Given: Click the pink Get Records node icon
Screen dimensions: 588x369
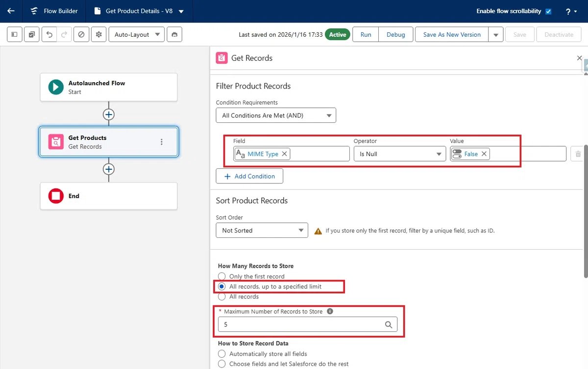Looking at the screenshot, I should (x=56, y=142).
